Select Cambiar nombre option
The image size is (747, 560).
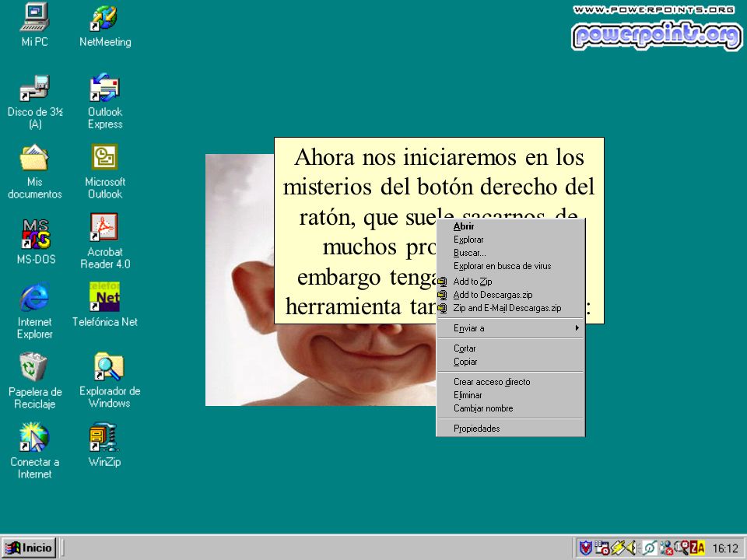pyautogui.click(x=510, y=408)
